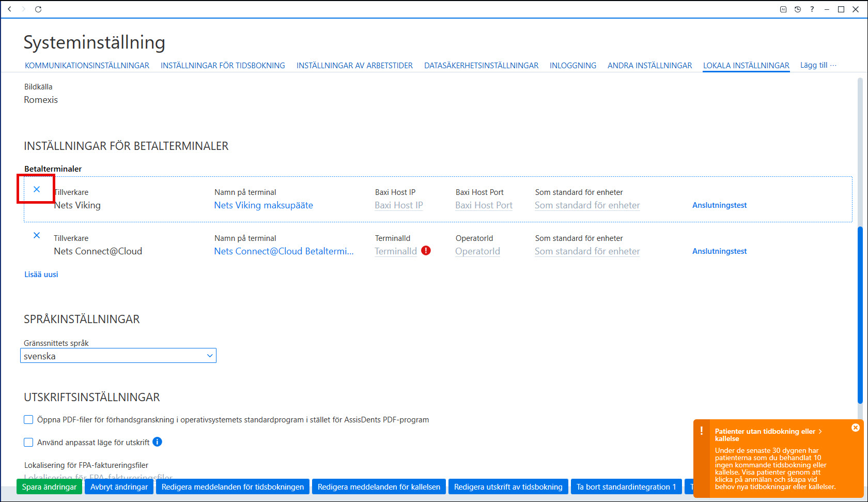This screenshot has width=868, height=502.
Task: Go forward with the forward arrow
Action: [x=23, y=9]
